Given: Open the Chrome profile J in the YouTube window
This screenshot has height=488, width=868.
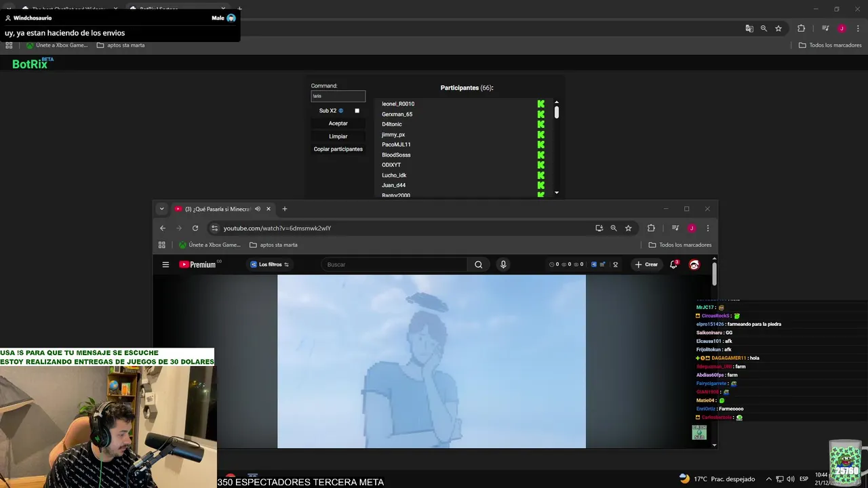Looking at the screenshot, I should pyautogui.click(x=692, y=228).
